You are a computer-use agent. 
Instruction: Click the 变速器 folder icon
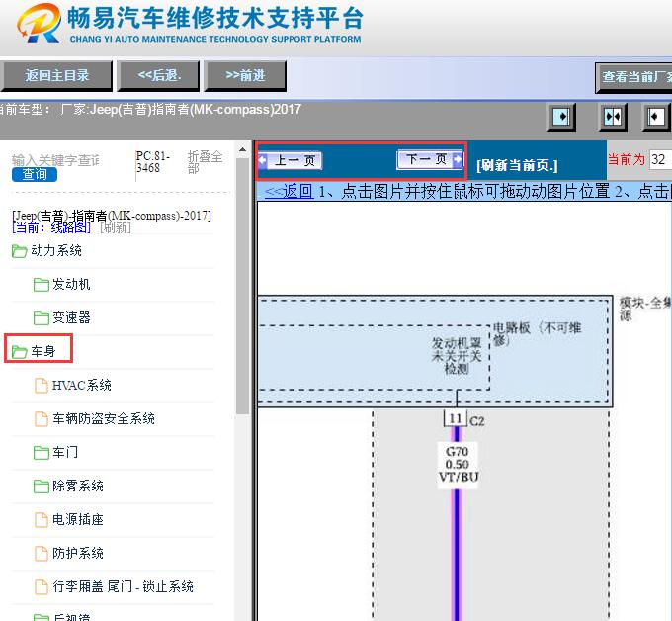[x=42, y=317]
